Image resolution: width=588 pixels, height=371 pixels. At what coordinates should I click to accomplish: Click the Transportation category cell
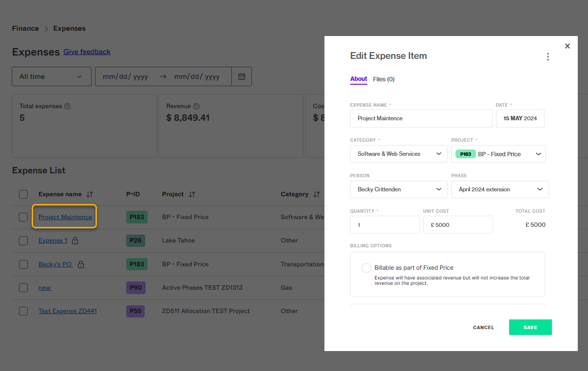pos(302,264)
